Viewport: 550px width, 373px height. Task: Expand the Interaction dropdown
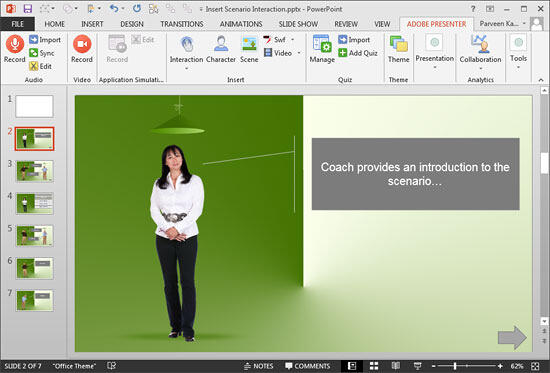[x=186, y=68]
